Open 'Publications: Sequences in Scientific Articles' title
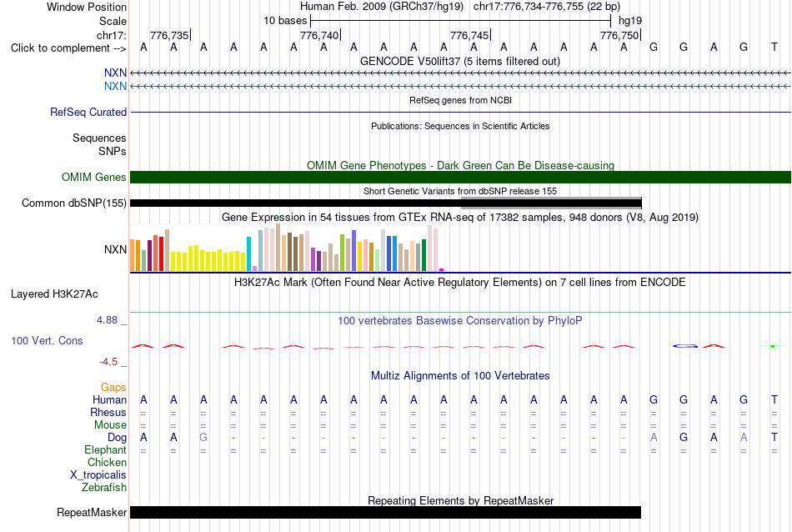The image size is (792, 532). tap(460, 126)
